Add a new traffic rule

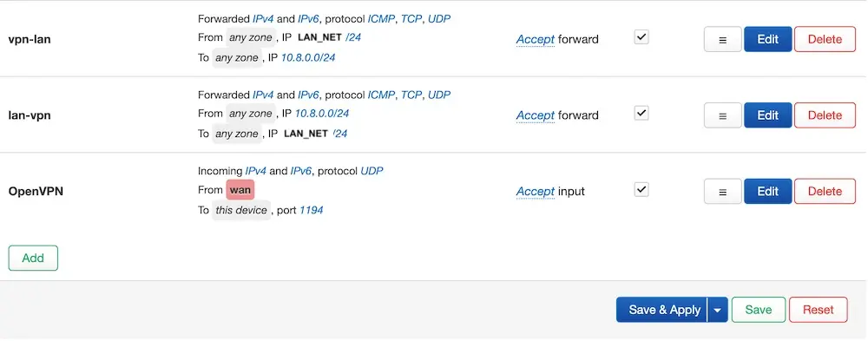(x=33, y=258)
